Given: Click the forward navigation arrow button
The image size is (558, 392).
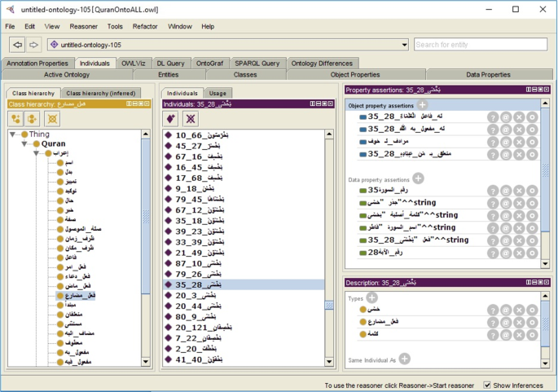Looking at the screenshot, I should pos(33,45).
